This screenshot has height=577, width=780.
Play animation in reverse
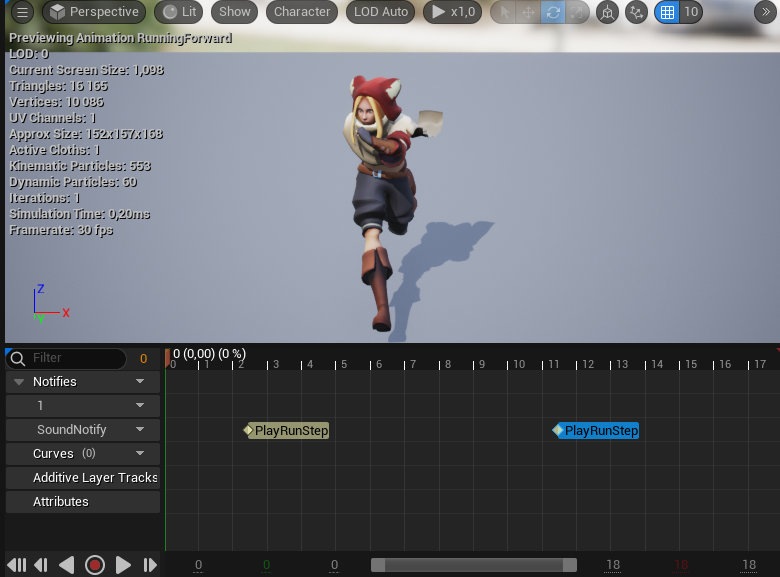pos(67,565)
